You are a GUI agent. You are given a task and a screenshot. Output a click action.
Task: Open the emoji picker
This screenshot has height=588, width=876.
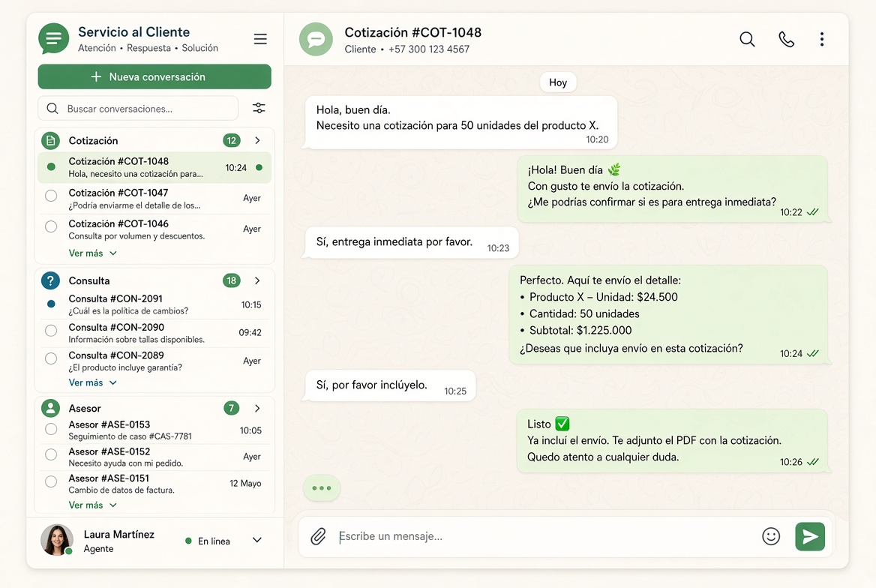click(x=771, y=536)
